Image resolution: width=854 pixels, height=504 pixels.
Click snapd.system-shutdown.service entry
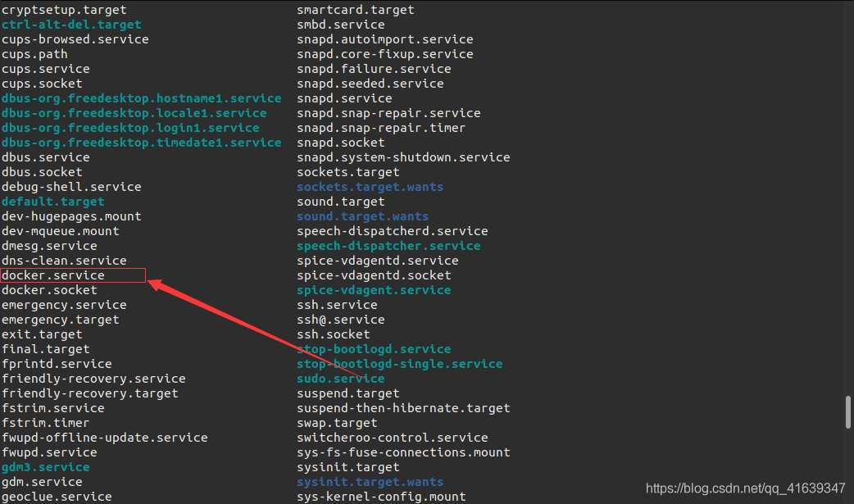pyautogui.click(x=403, y=157)
